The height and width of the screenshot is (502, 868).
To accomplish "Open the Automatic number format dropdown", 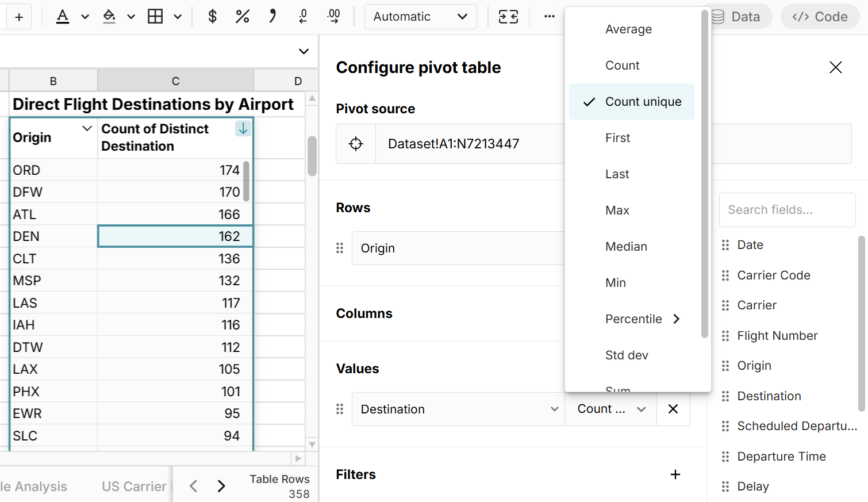I will (x=420, y=17).
